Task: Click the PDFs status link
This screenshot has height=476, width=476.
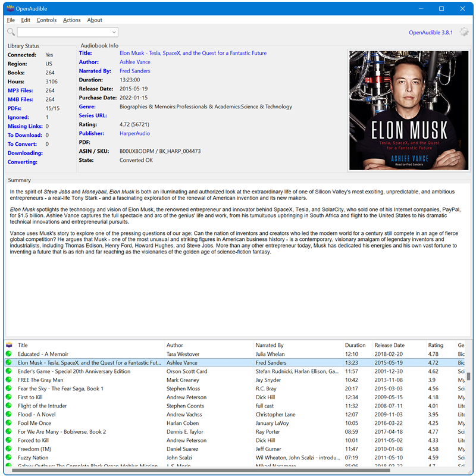Action: point(14,108)
